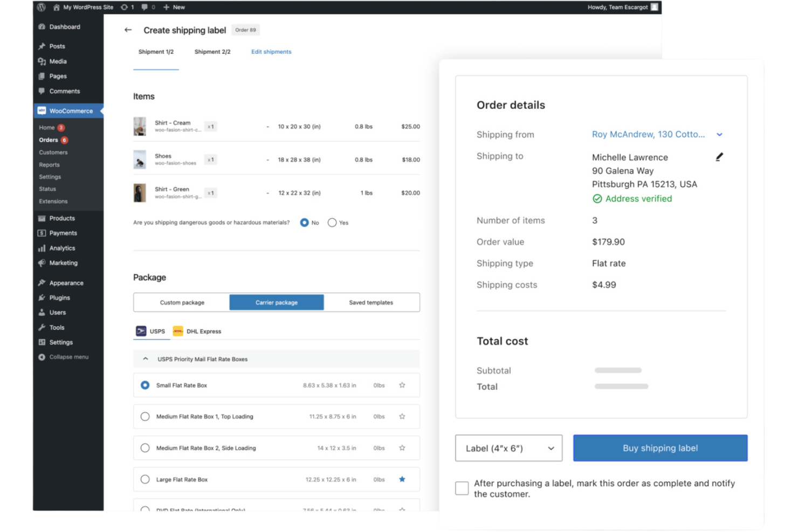Click the Posts pin icon

[x=42, y=46]
